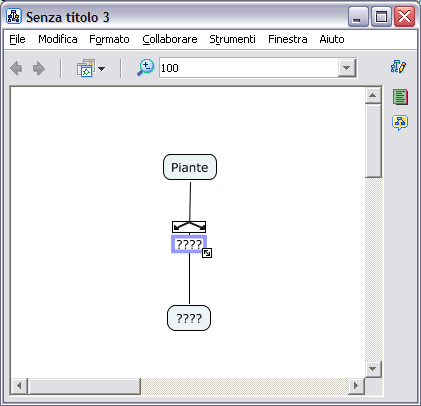Expand the views toolbar dropdown arrow
421x406 pixels.
pyautogui.click(x=102, y=69)
